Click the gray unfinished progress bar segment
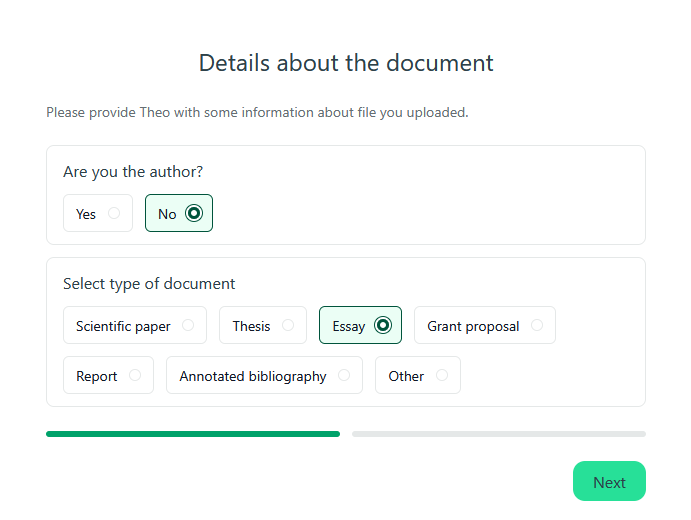This screenshot has width=691, height=520. tap(498, 434)
